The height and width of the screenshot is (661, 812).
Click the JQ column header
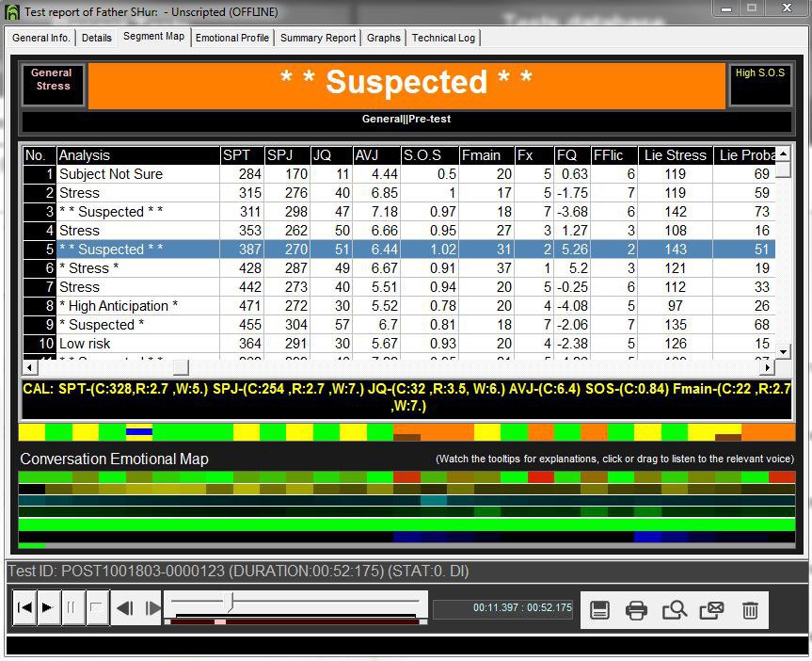pos(331,155)
